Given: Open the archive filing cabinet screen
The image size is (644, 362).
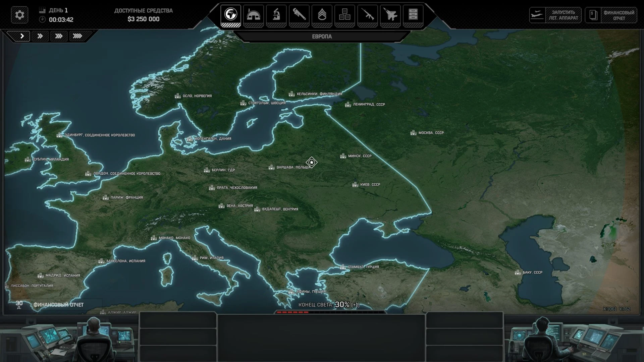Looking at the screenshot, I should [x=413, y=15].
